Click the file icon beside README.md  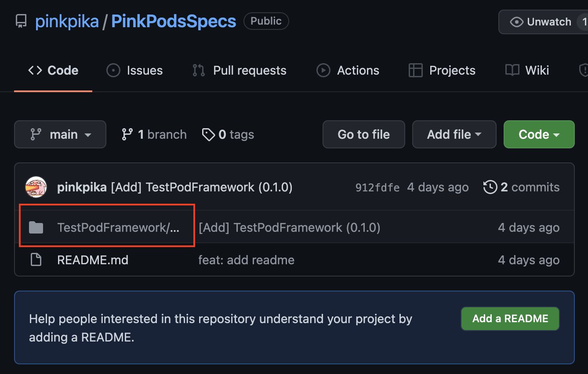[37, 259]
